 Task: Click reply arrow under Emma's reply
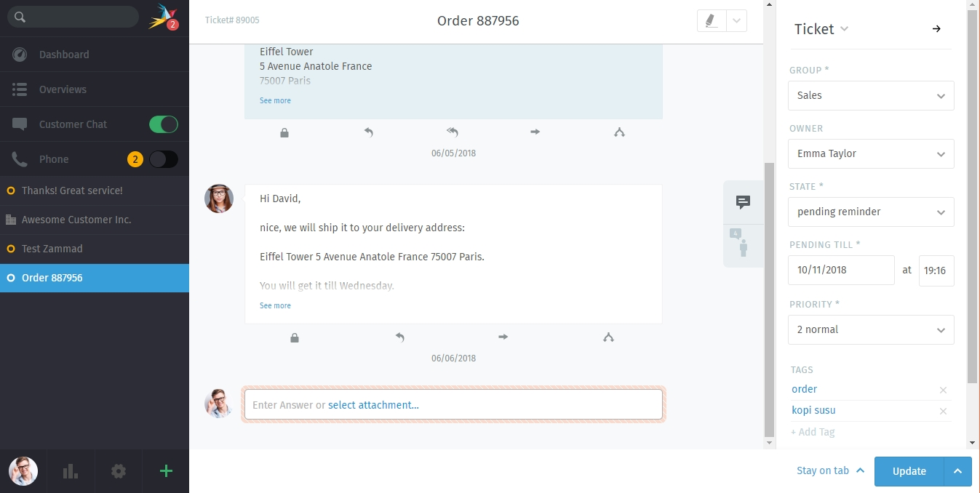click(x=399, y=337)
